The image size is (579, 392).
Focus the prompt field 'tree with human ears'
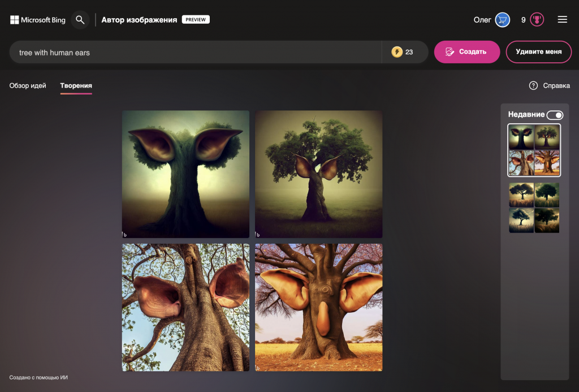click(196, 52)
